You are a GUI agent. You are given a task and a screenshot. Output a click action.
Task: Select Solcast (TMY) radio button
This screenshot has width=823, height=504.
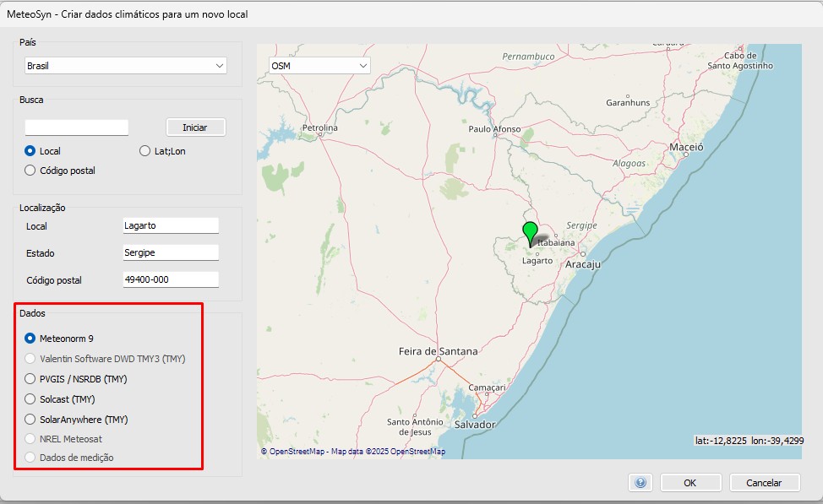click(x=31, y=399)
